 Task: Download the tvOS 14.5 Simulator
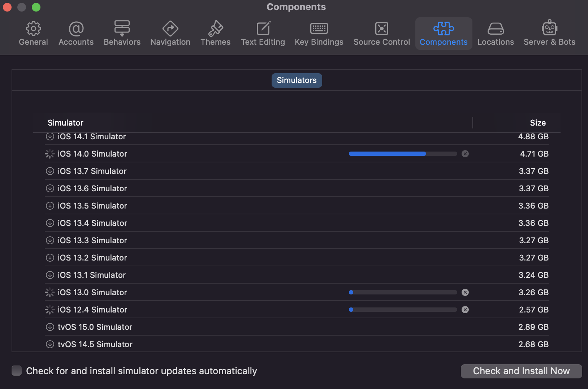pos(50,344)
